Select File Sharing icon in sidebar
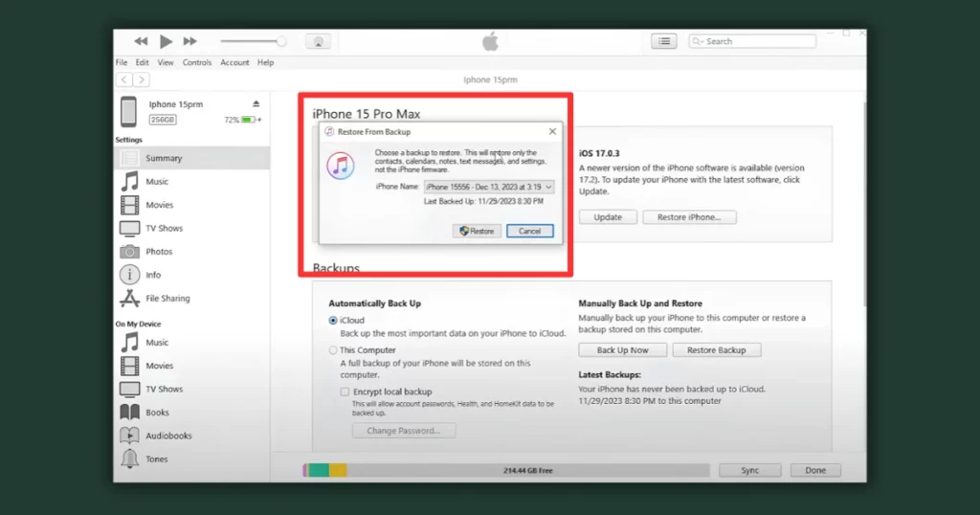This screenshot has width=980, height=515. click(x=129, y=298)
